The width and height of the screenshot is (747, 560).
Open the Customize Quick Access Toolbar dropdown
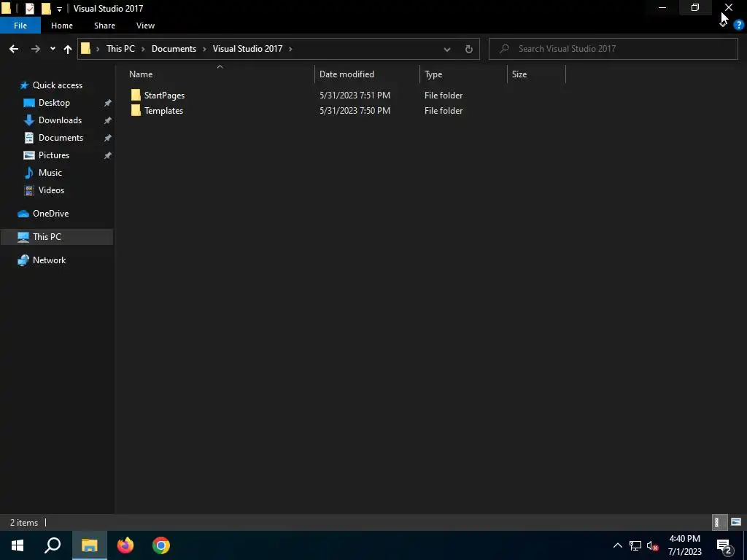coord(59,9)
